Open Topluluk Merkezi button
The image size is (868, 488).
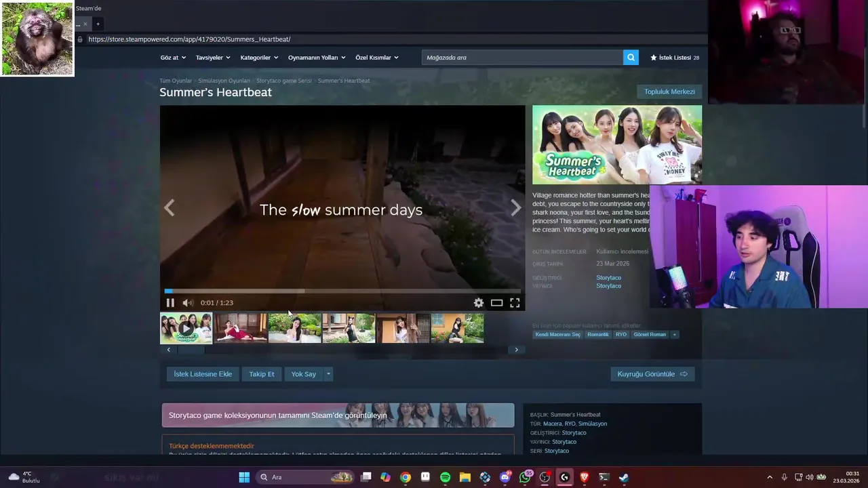click(x=669, y=91)
